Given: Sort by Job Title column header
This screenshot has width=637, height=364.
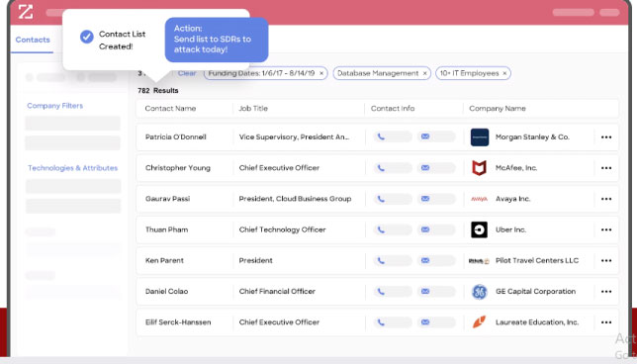Looking at the screenshot, I should click(x=253, y=109).
